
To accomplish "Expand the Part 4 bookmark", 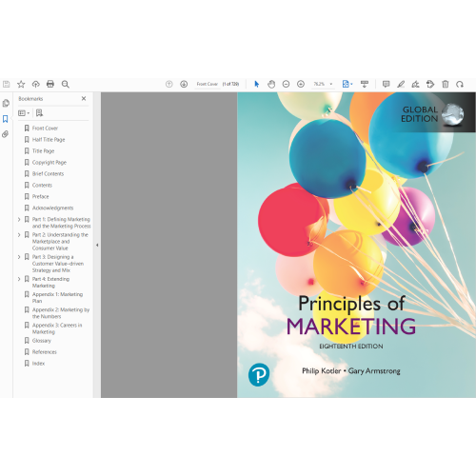I will pyautogui.click(x=19, y=279).
